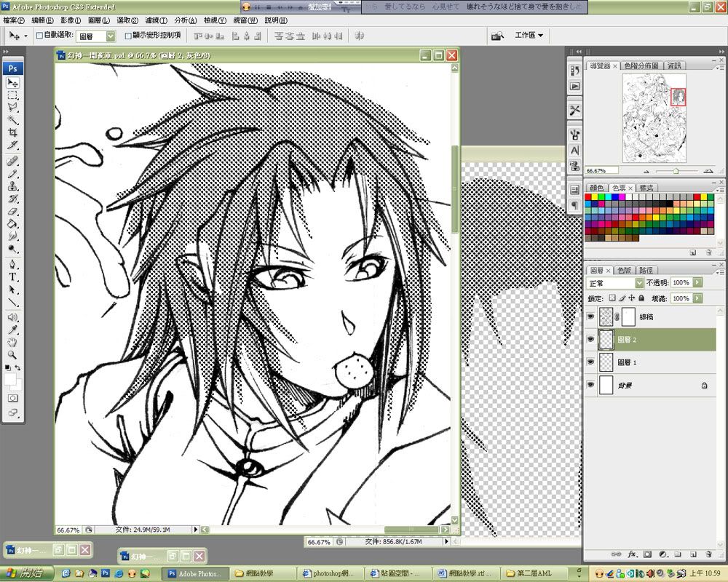Click the Windows 開始 Start button
The width and height of the screenshot is (728, 582).
(27, 573)
